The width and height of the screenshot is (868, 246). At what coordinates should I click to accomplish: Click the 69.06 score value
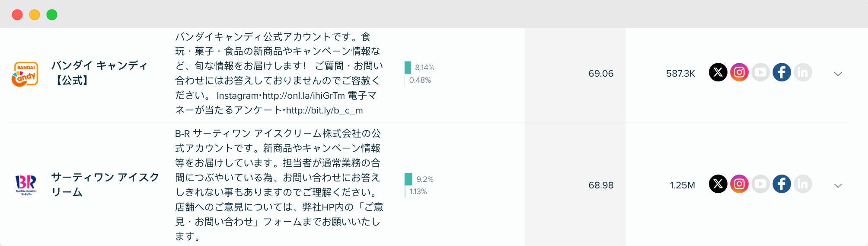(x=601, y=74)
